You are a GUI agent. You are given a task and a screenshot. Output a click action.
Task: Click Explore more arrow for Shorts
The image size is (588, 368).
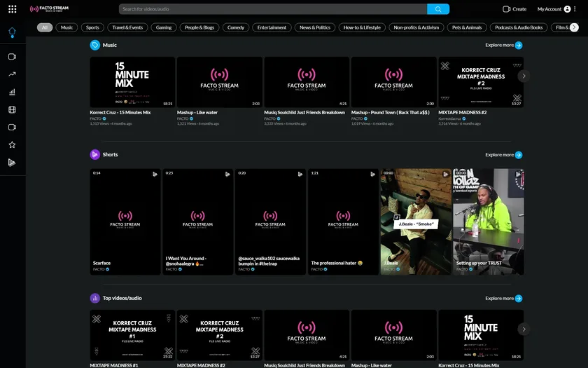click(519, 155)
